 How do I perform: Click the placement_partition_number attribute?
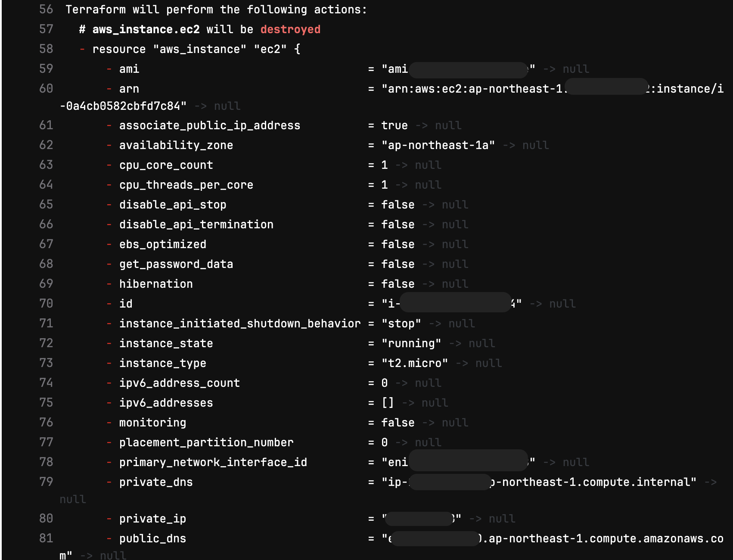coord(206,442)
